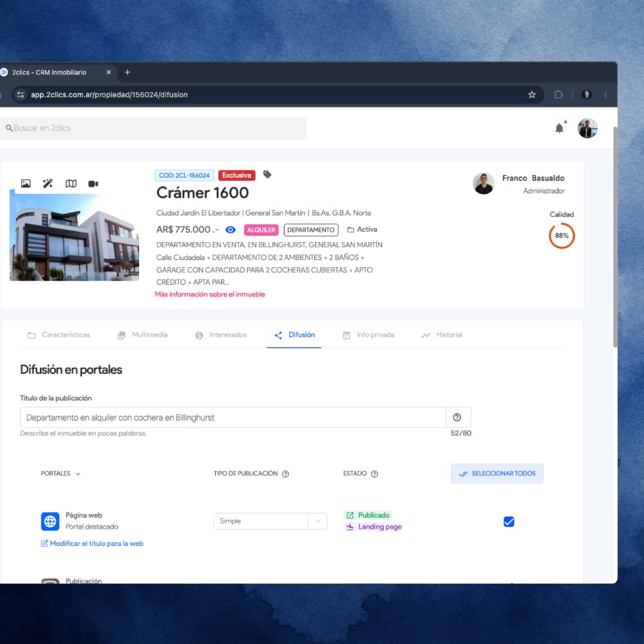Open the image gallery icon above the photo
The image size is (644, 644).
(x=26, y=184)
